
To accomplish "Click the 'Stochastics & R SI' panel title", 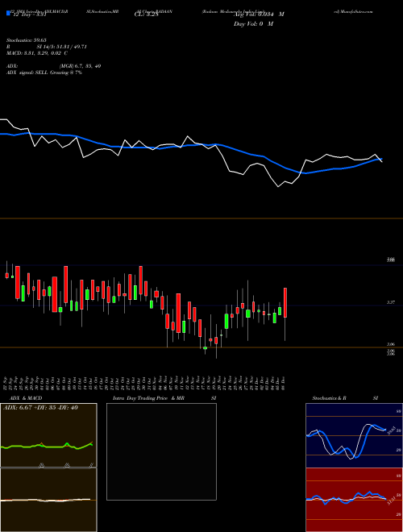I will click(345, 398).
